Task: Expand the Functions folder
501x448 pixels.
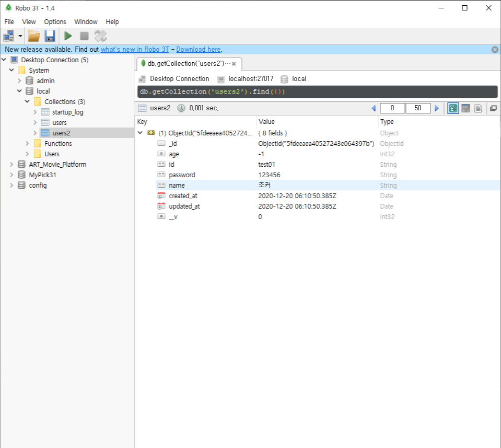Action: [x=28, y=143]
